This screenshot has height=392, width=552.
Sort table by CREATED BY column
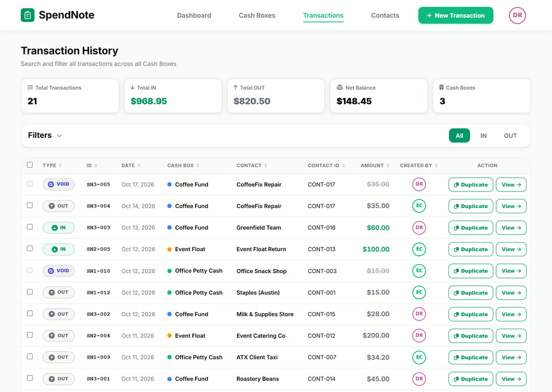(x=419, y=166)
